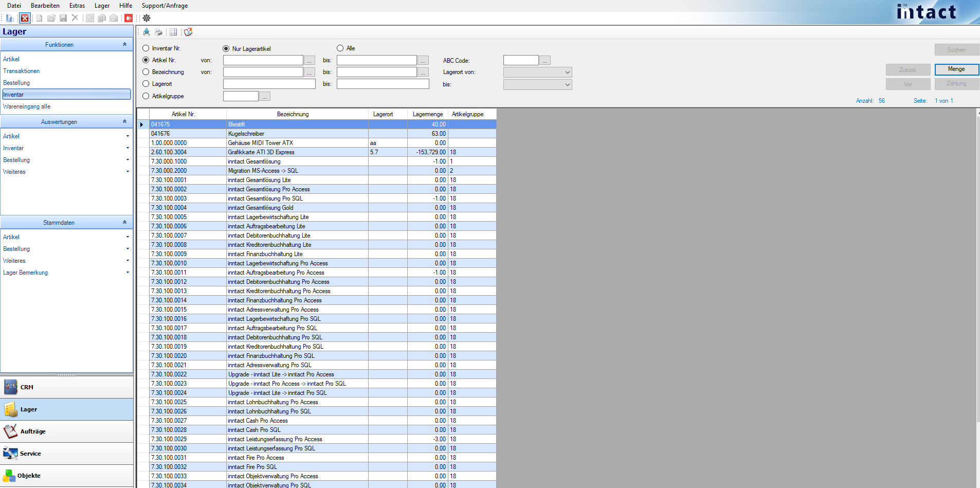Open the Extras menu
The width and height of the screenshot is (980, 488).
click(77, 6)
